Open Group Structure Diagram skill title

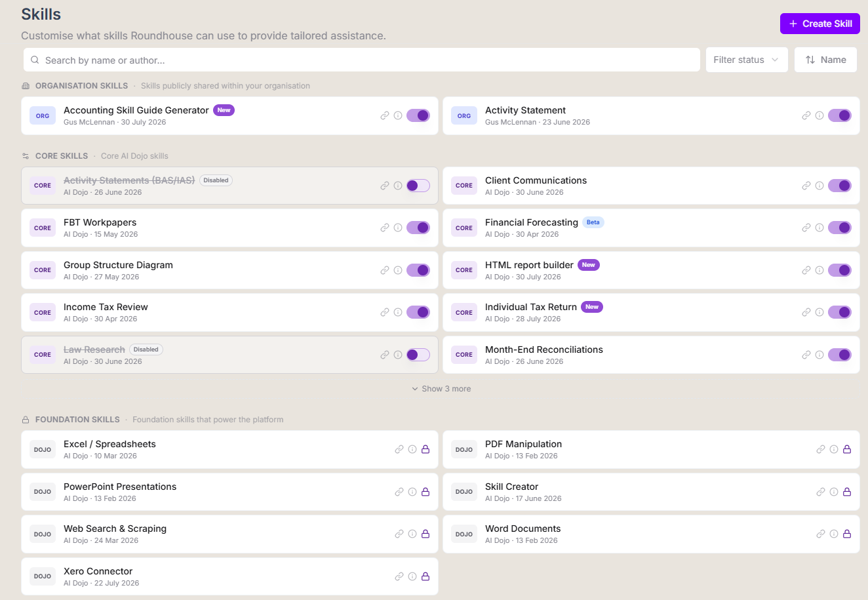(118, 265)
